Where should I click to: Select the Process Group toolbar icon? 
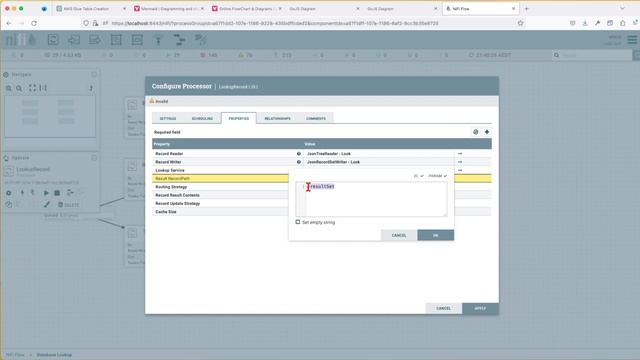[x=116, y=40]
